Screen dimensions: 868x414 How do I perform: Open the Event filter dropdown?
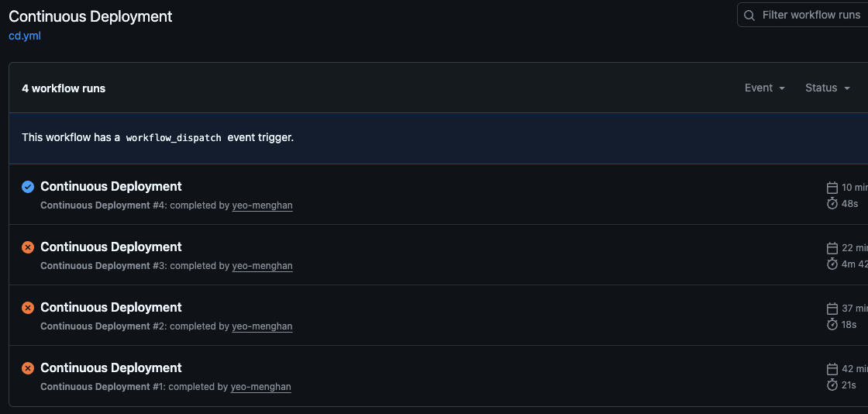[765, 88]
